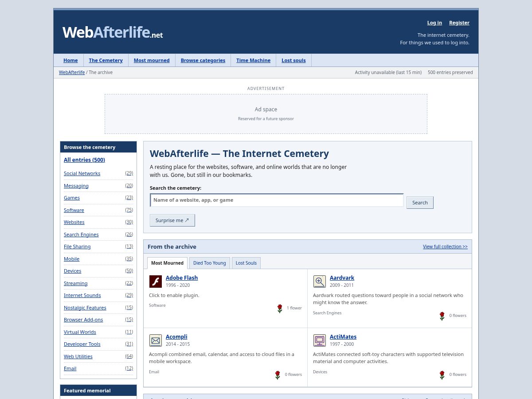The height and width of the screenshot is (399, 532).
Task: Click 'Activity unavailable (last 15 min)' text
Action: point(388,72)
